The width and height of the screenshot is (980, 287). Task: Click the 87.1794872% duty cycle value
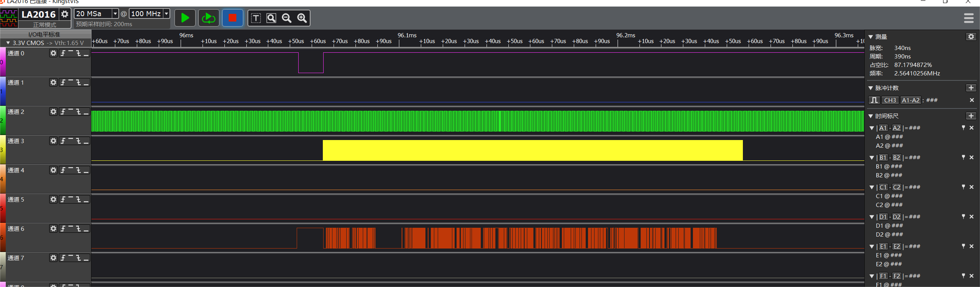913,65
